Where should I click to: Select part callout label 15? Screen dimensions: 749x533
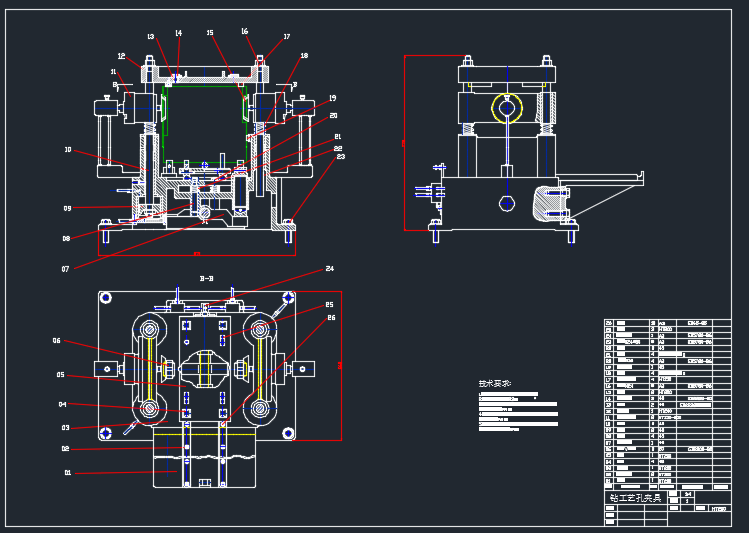(x=210, y=33)
